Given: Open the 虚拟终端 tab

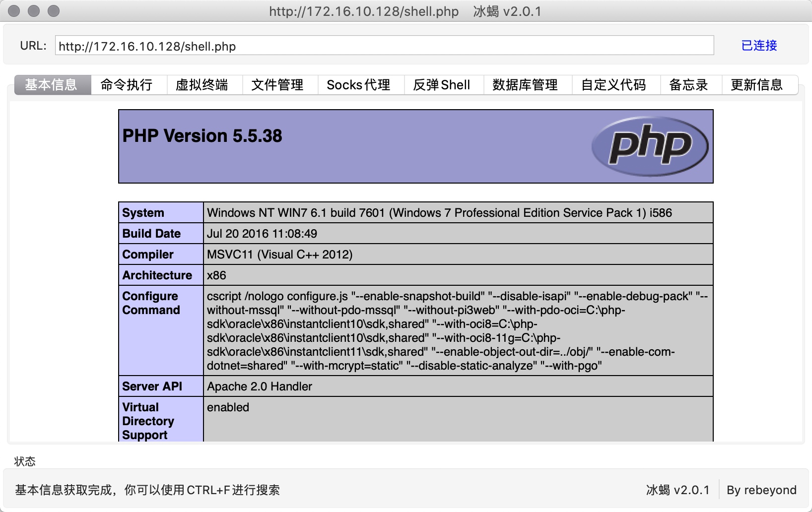Looking at the screenshot, I should click(x=204, y=85).
